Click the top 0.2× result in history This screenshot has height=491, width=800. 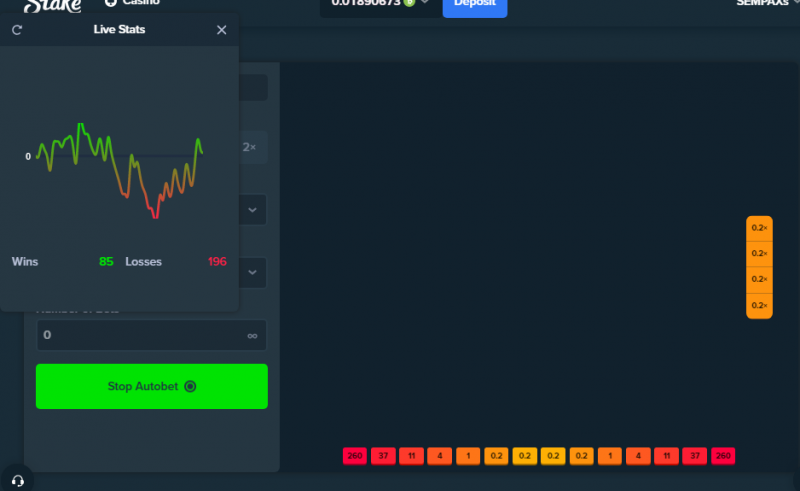[759, 228]
